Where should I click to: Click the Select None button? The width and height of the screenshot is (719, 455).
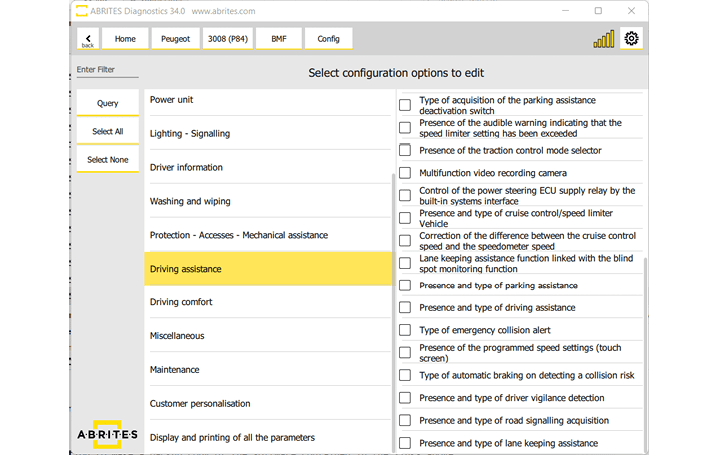107,160
